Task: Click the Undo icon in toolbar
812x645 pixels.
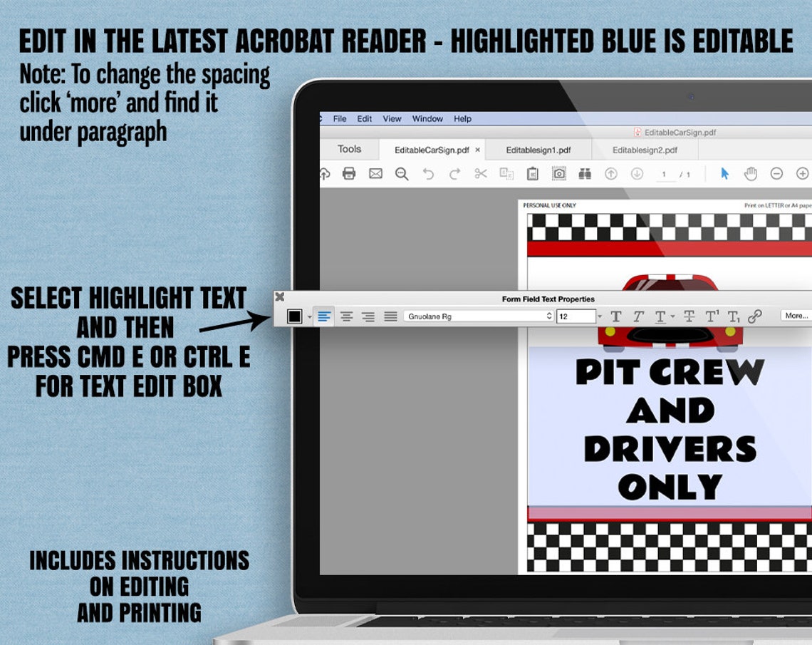Action: 428,173
